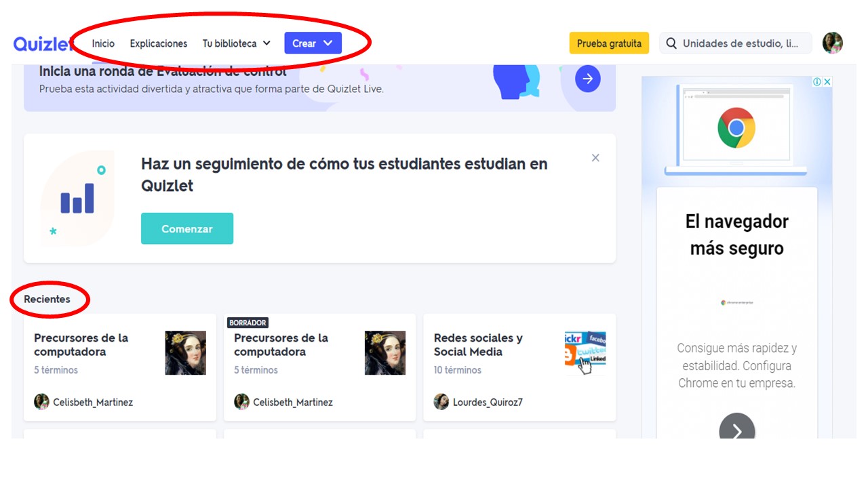868x488 pixels.
Task: Click the ad info icon
Action: (x=817, y=81)
